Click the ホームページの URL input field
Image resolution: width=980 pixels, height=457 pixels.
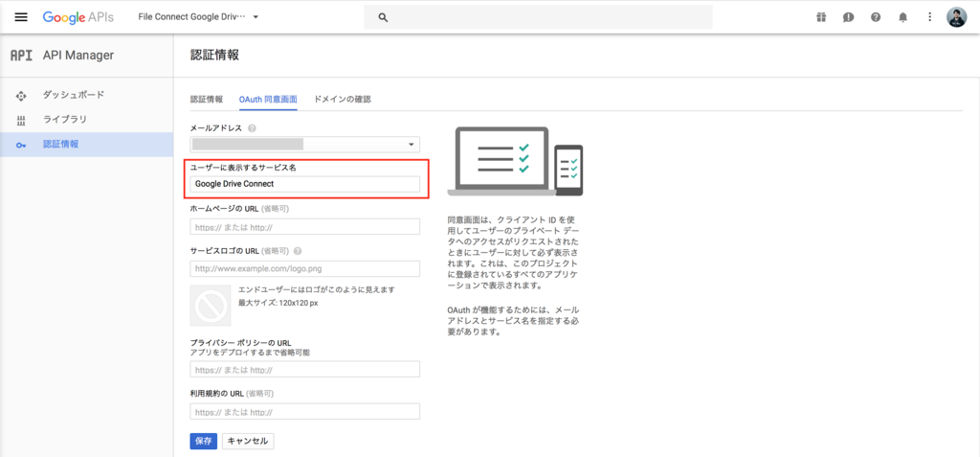[305, 227]
